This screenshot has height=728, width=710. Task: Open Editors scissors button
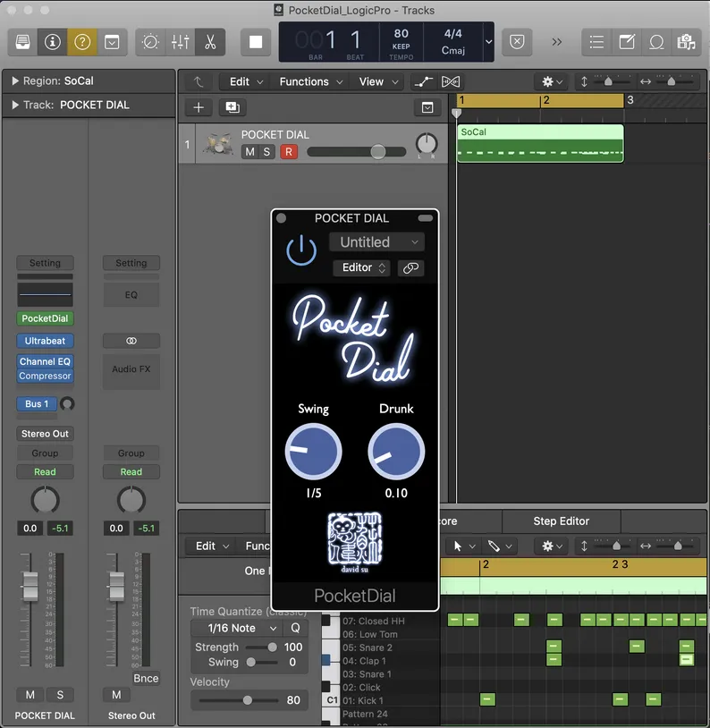[x=210, y=42]
